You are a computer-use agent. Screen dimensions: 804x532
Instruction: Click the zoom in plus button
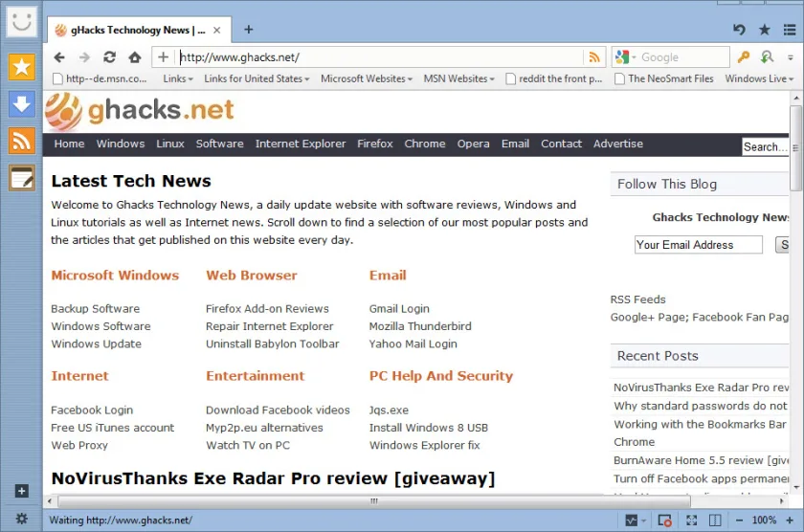790,521
